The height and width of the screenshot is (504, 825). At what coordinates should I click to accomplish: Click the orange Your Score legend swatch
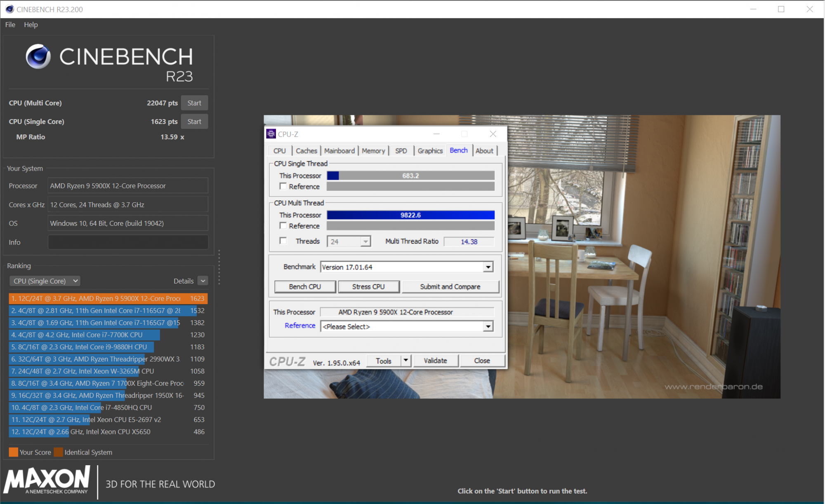click(13, 452)
